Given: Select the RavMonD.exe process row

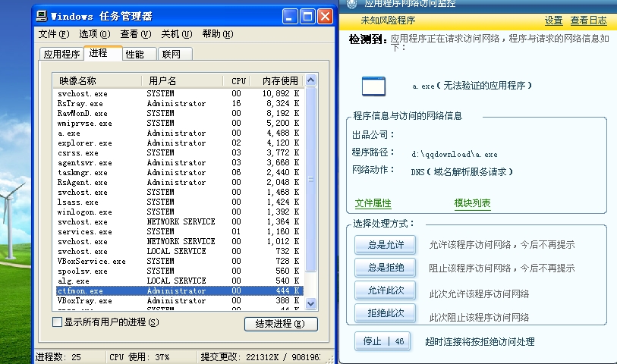Looking at the screenshot, I should pos(179,113).
